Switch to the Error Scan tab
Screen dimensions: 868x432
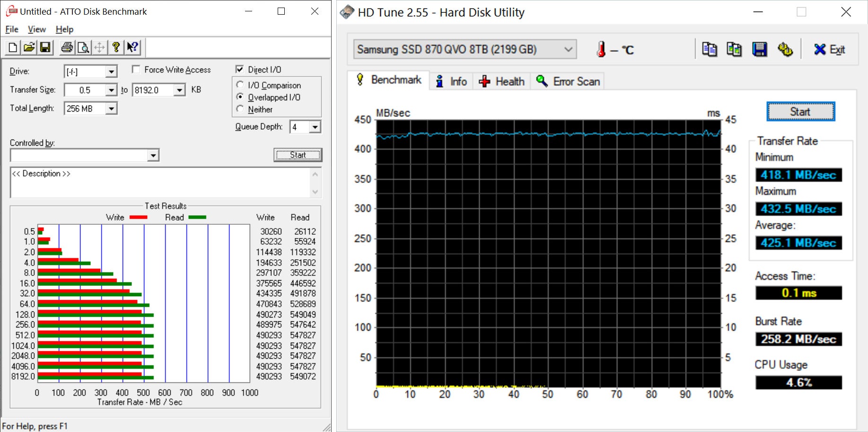coord(568,81)
